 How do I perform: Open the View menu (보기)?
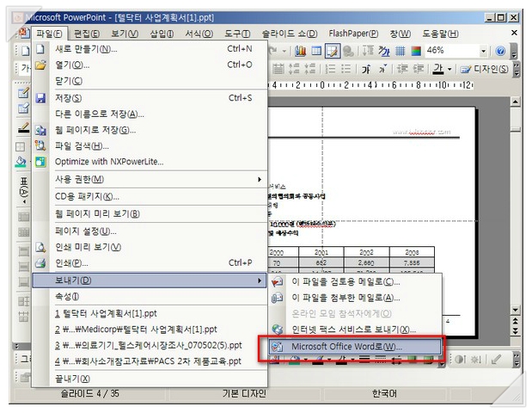125,34
